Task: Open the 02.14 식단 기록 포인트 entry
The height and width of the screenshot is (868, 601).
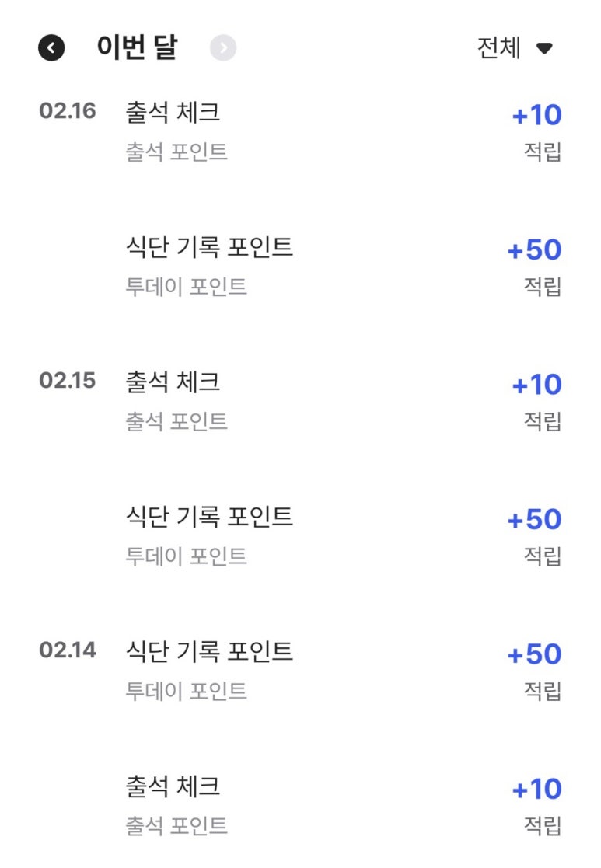Action: (300, 671)
